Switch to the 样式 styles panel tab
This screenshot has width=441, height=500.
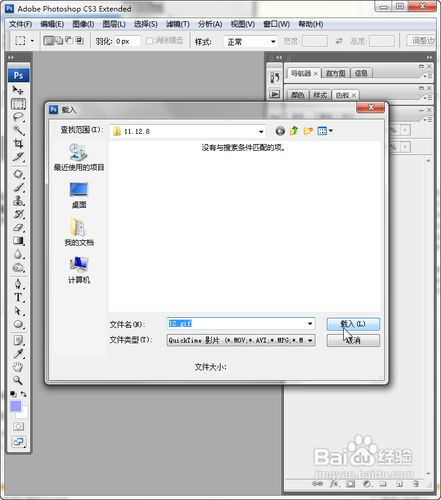coord(320,95)
